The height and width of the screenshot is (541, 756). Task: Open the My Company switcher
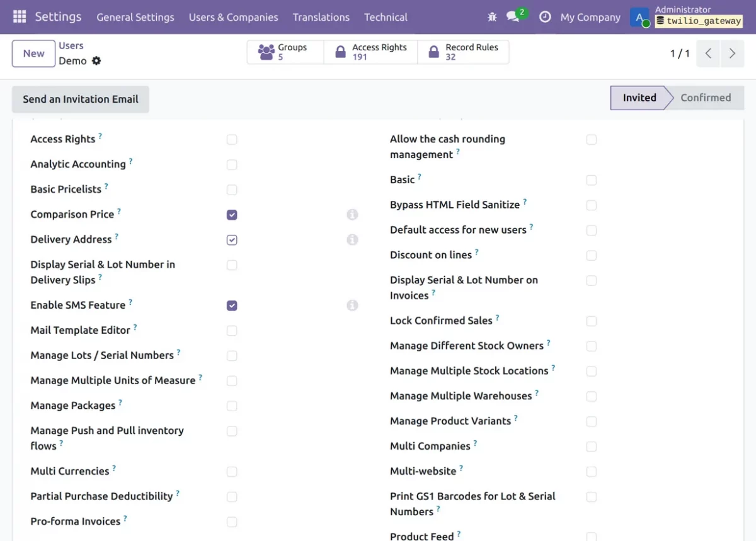(x=590, y=17)
